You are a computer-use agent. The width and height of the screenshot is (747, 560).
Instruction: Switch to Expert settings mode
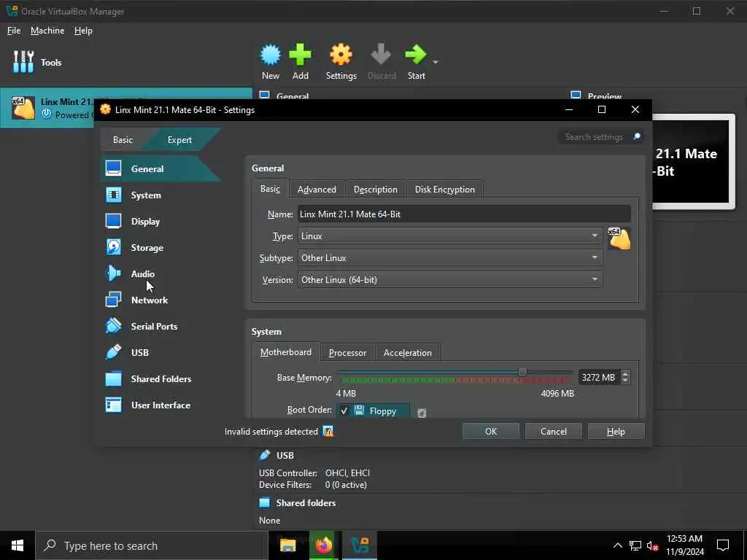click(x=179, y=139)
